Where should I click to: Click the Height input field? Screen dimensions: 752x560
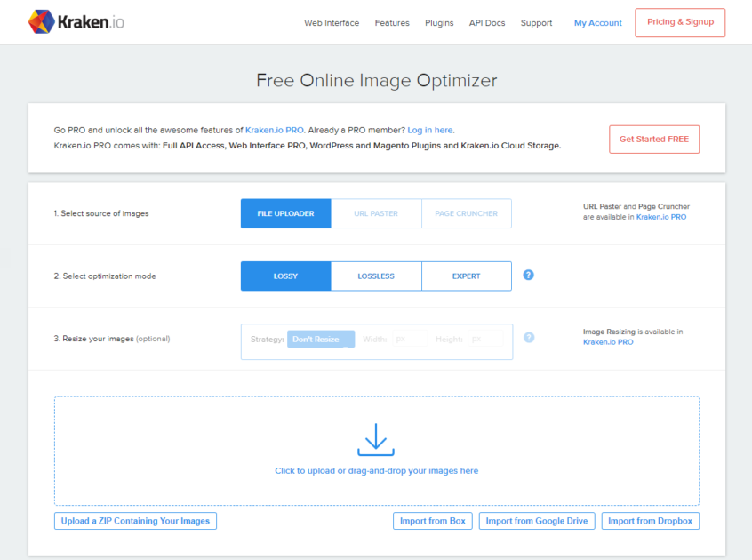[x=484, y=340]
